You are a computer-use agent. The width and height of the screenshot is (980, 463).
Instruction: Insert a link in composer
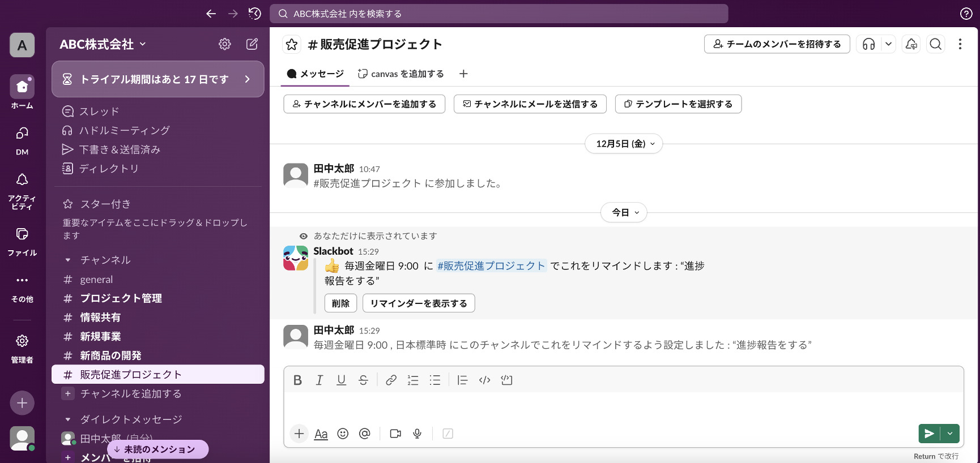click(391, 380)
